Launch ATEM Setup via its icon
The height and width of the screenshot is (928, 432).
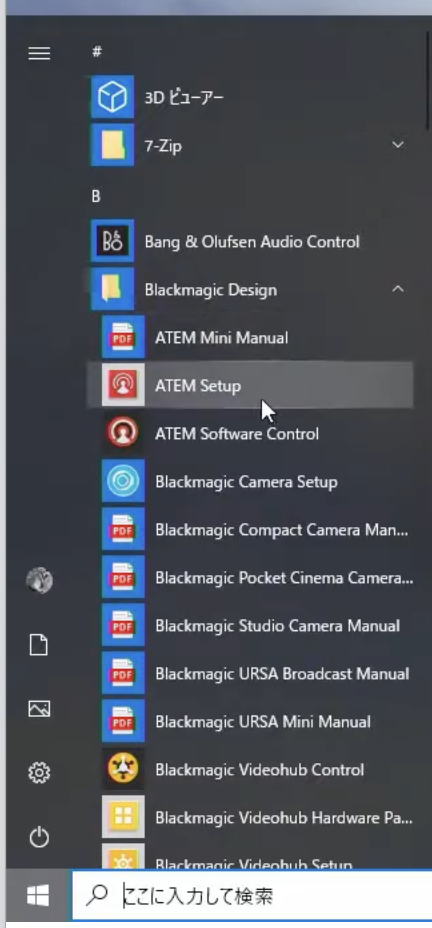click(123, 385)
